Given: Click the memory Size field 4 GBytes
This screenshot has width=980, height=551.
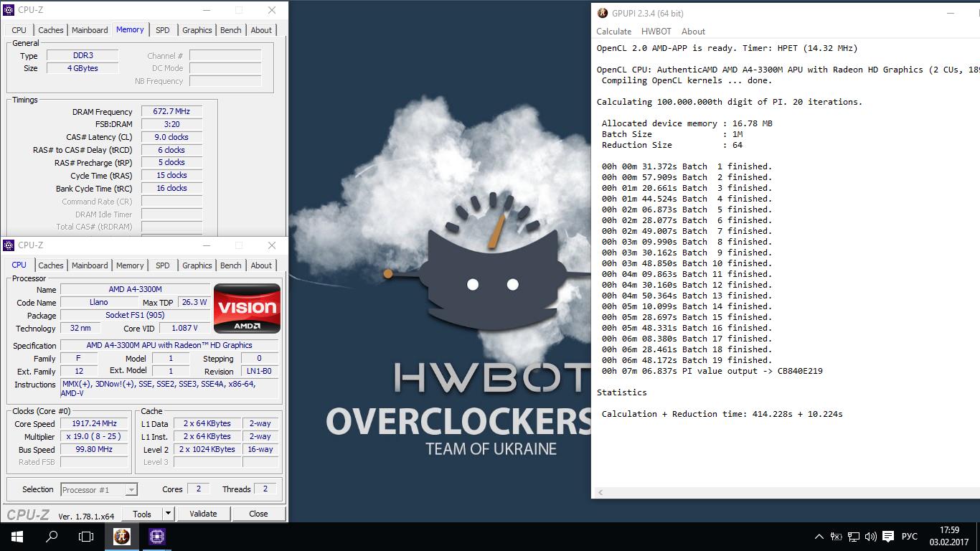Looking at the screenshot, I should pyautogui.click(x=83, y=68).
